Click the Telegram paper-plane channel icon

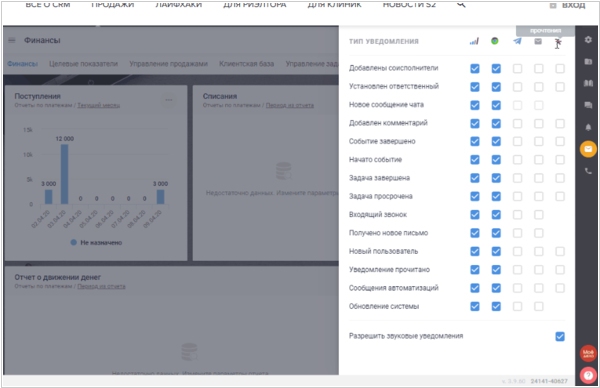point(517,41)
